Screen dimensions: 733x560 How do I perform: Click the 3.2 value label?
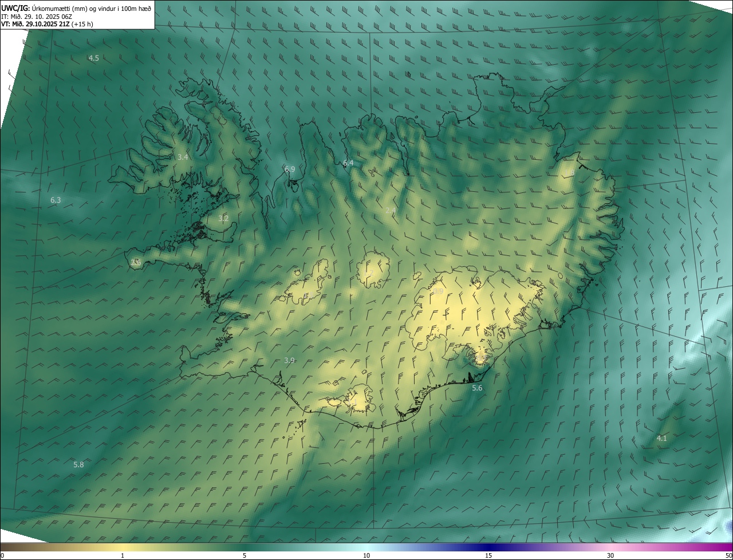tap(223, 219)
